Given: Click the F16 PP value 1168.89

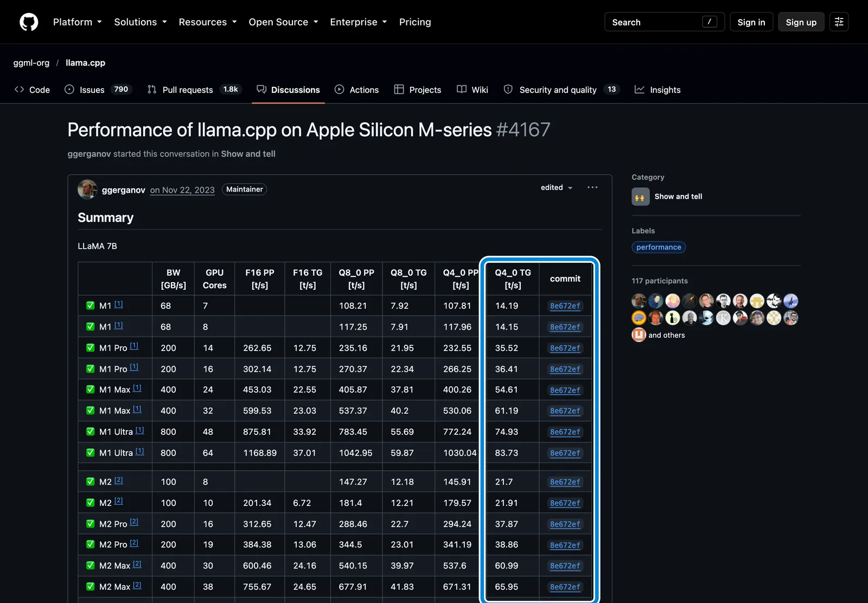Looking at the screenshot, I should pos(260,453).
